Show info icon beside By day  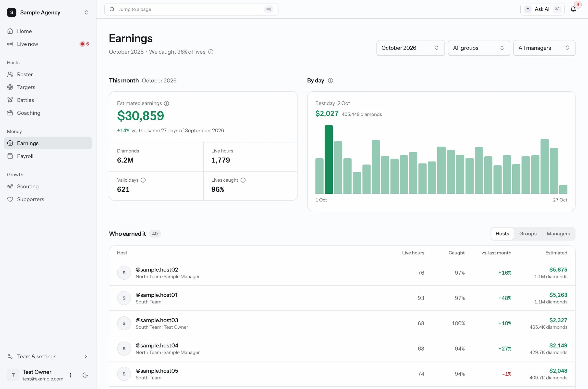[x=331, y=81]
